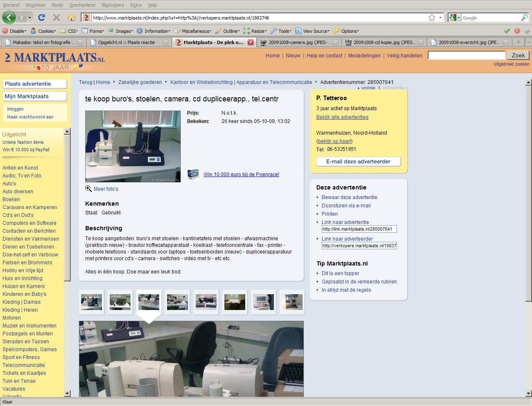Click the red error indicator icon in developer toolbar
The image size is (532, 406).
point(517,31)
